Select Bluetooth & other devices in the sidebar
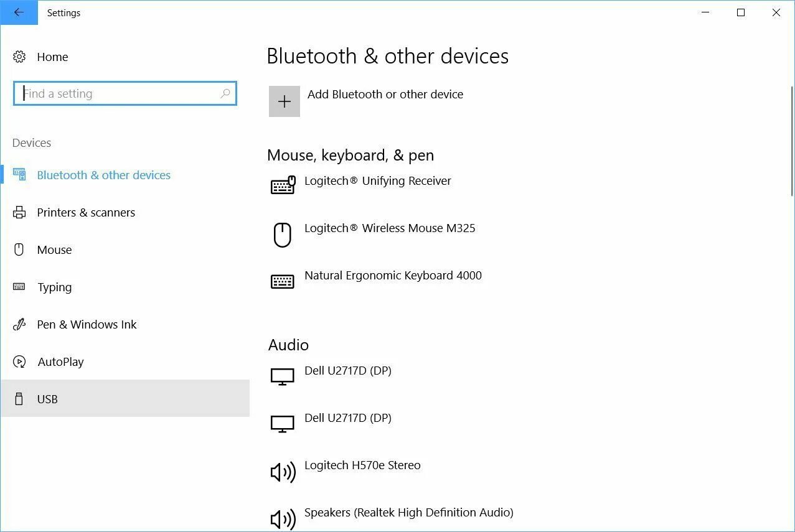This screenshot has width=795, height=532. point(103,175)
